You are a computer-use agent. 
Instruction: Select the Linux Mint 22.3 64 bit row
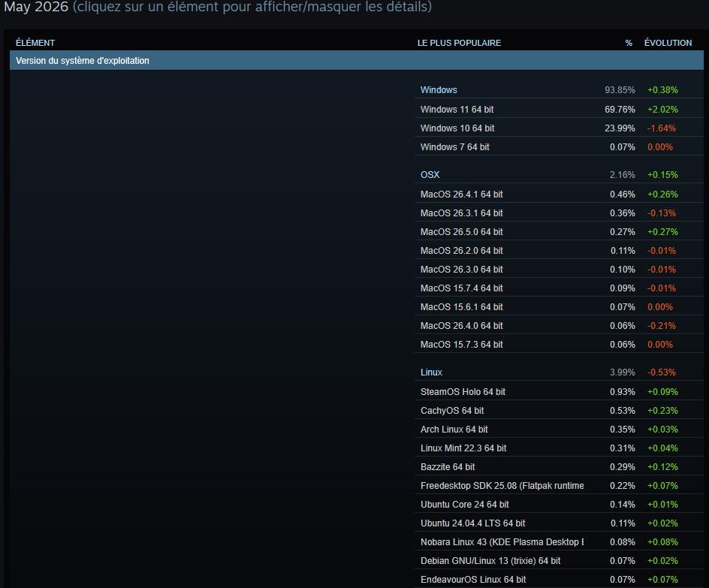click(x=559, y=448)
